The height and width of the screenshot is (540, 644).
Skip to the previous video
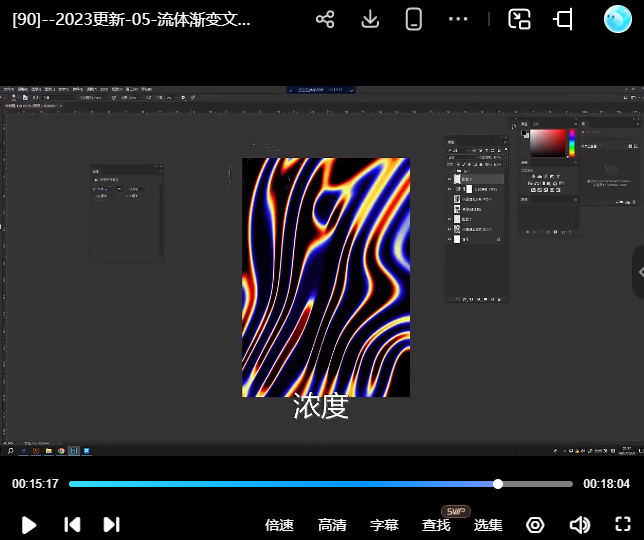click(x=72, y=525)
